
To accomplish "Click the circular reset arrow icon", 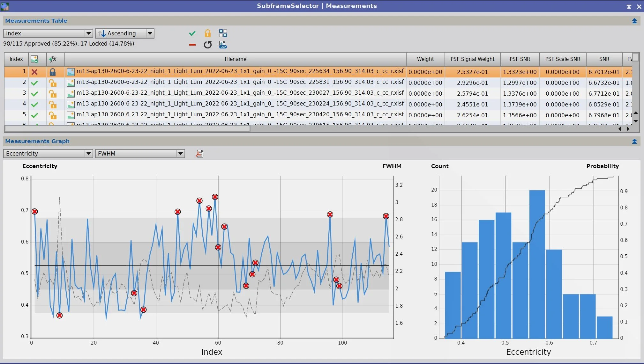I will 207,45.
